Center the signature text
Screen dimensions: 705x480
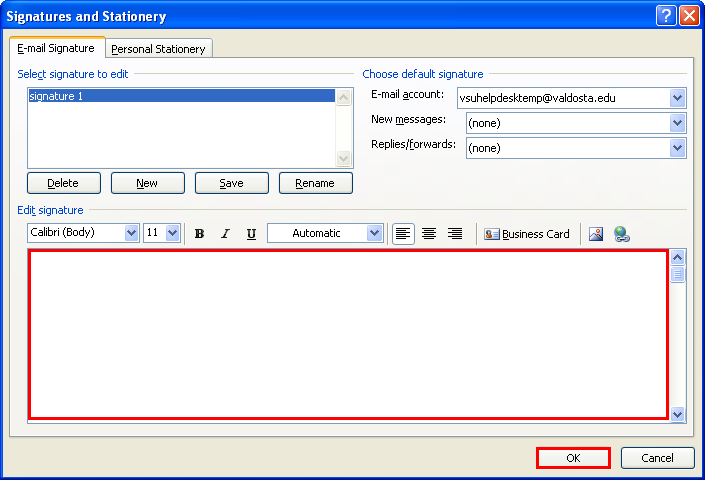(x=429, y=234)
